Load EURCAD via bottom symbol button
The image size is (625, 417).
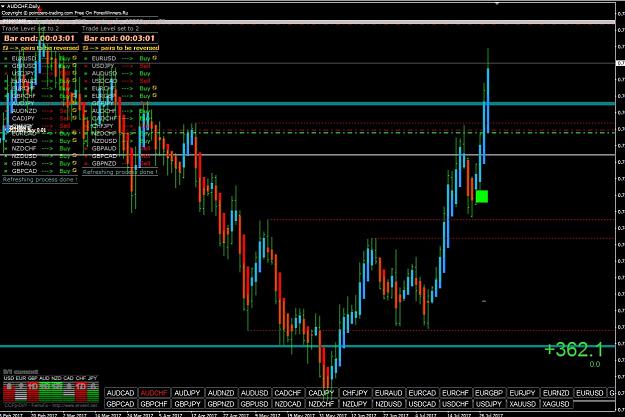point(422,393)
